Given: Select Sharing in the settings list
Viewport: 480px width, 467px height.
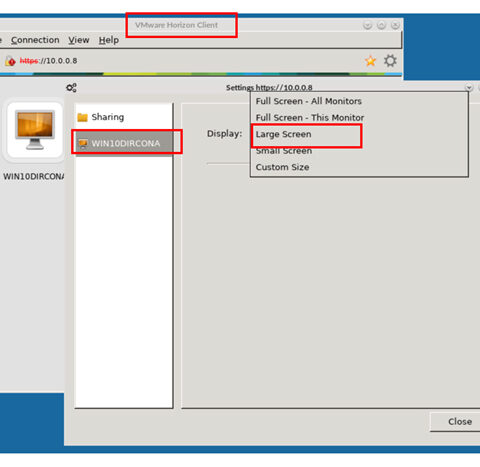Looking at the screenshot, I should point(124,117).
